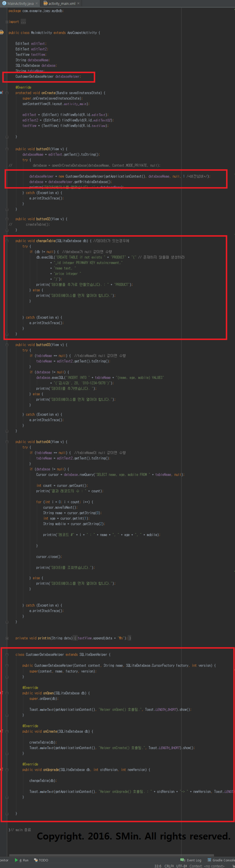Click the // main end comment at the closing brace
235x868 pixels.
(20, 830)
